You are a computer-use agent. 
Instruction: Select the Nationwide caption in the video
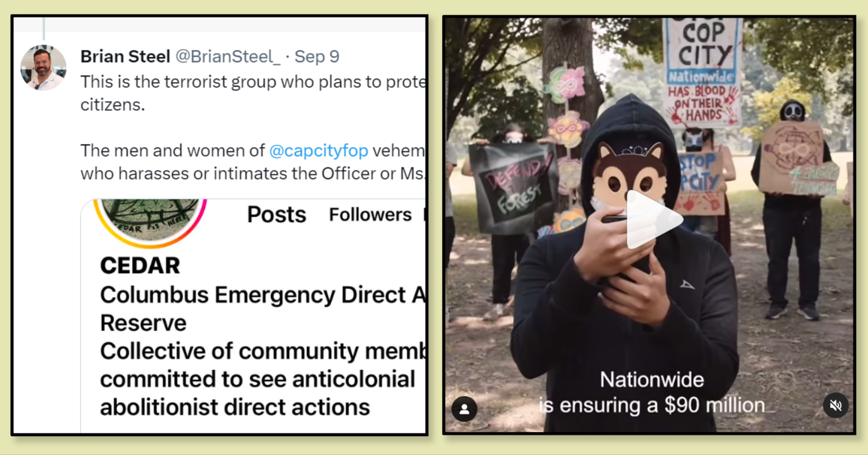click(x=652, y=380)
